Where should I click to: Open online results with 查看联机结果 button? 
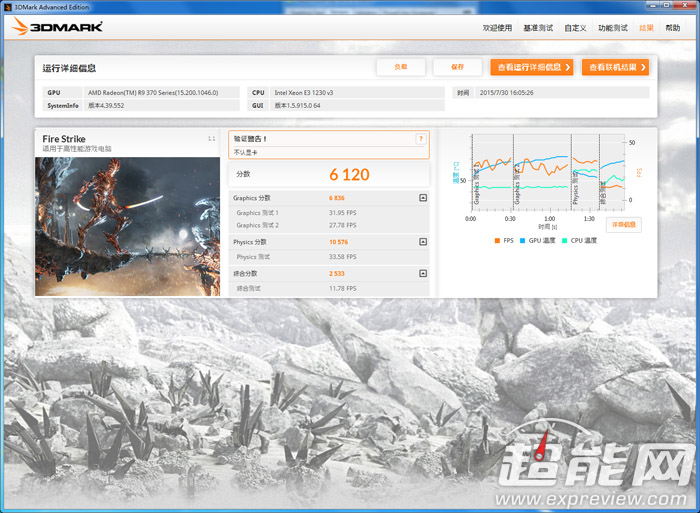click(x=615, y=67)
